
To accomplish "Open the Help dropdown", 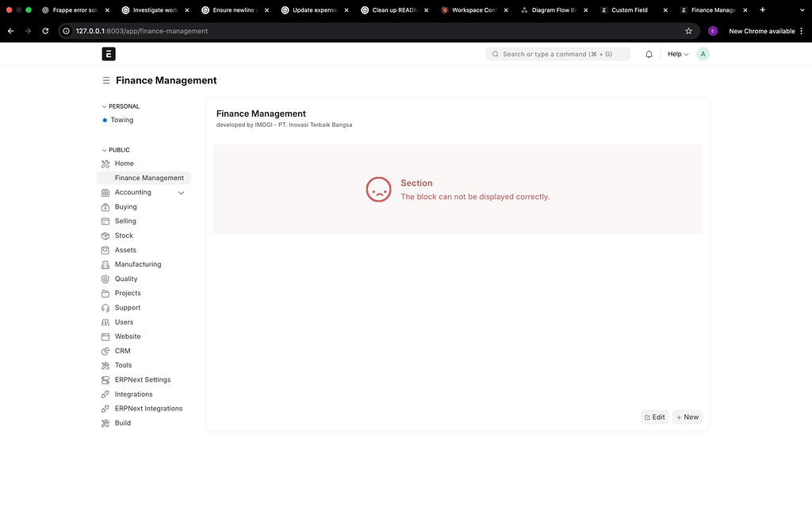I will [x=676, y=53].
